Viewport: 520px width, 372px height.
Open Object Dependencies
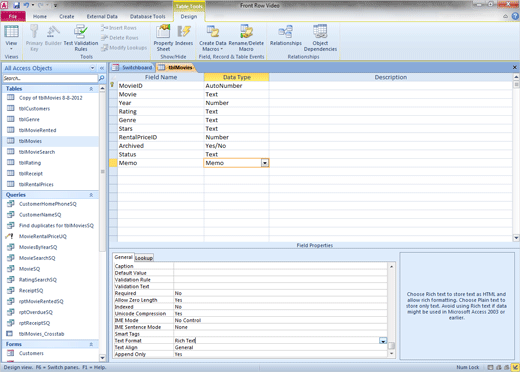pyautogui.click(x=320, y=37)
